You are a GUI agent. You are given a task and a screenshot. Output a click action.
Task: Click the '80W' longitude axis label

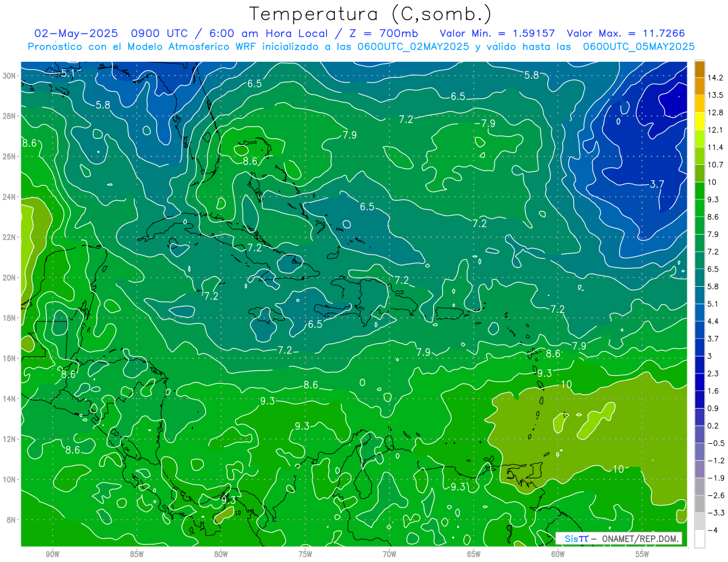pos(221,554)
